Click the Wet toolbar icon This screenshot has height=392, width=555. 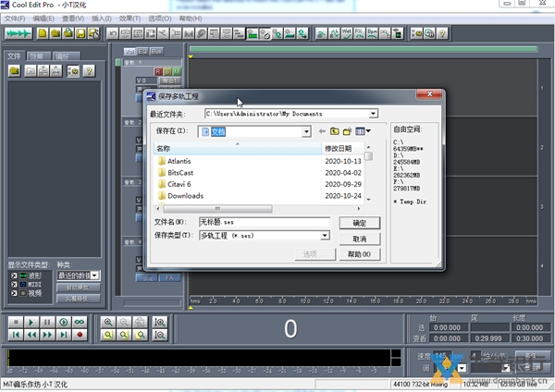pyautogui.click(x=347, y=33)
